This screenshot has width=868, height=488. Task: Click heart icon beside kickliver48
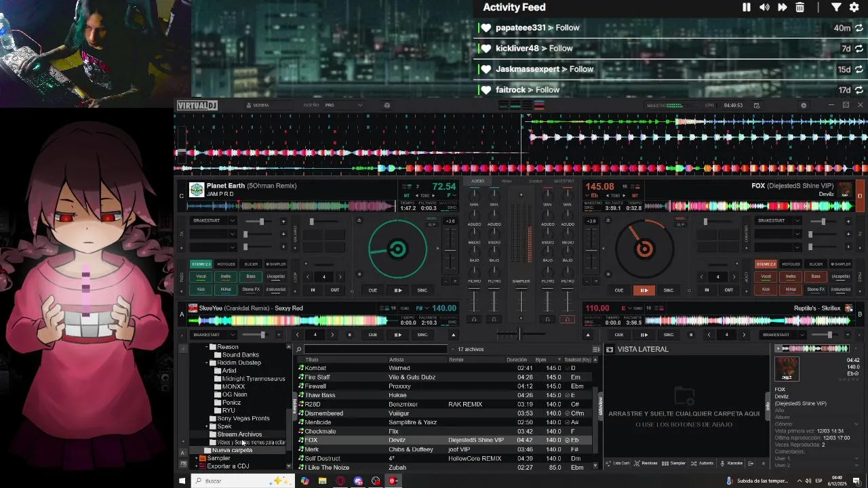click(486, 49)
